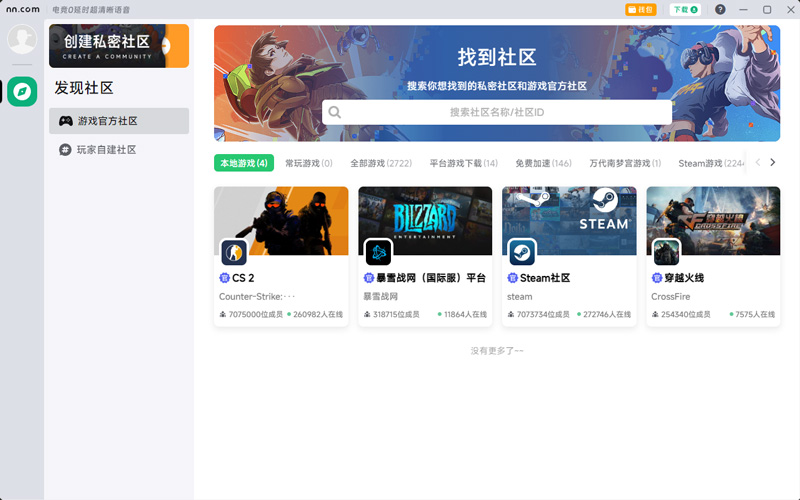Click 7075000位成员 member count
Screen dimensions: 800x500
point(255,314)
